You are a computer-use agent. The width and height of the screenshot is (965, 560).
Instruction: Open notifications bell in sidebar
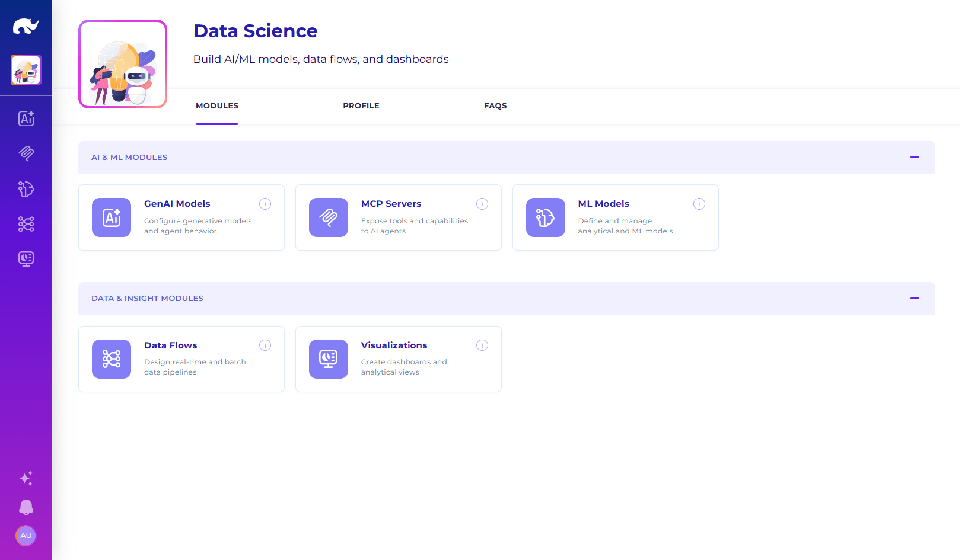[x=26, y=507]
